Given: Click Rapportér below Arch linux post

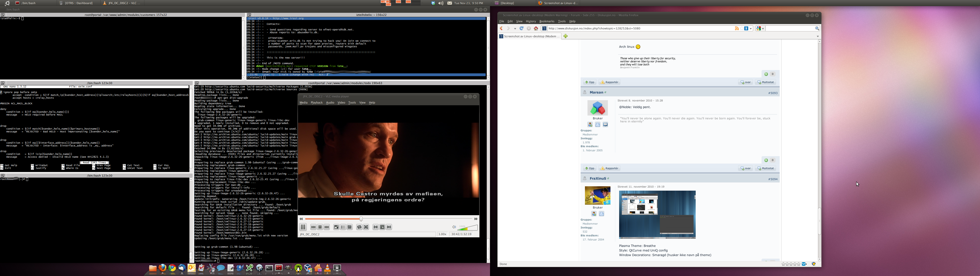Looking at the screenshot, I should [609, 82].
